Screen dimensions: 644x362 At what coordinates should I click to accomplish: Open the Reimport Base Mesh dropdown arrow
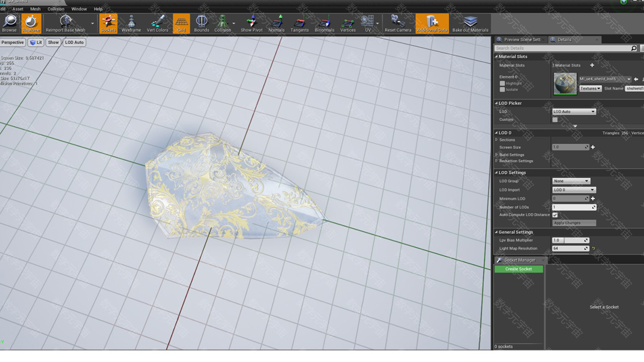[93, 23]
